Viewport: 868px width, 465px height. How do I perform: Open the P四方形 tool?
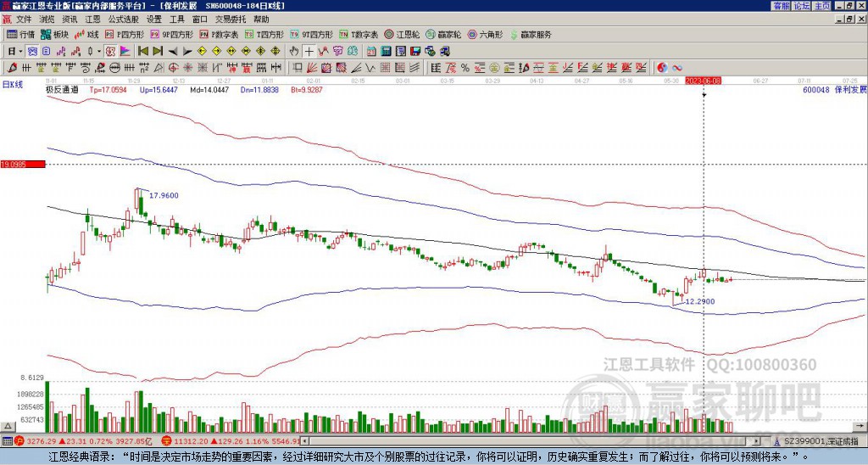125,34
